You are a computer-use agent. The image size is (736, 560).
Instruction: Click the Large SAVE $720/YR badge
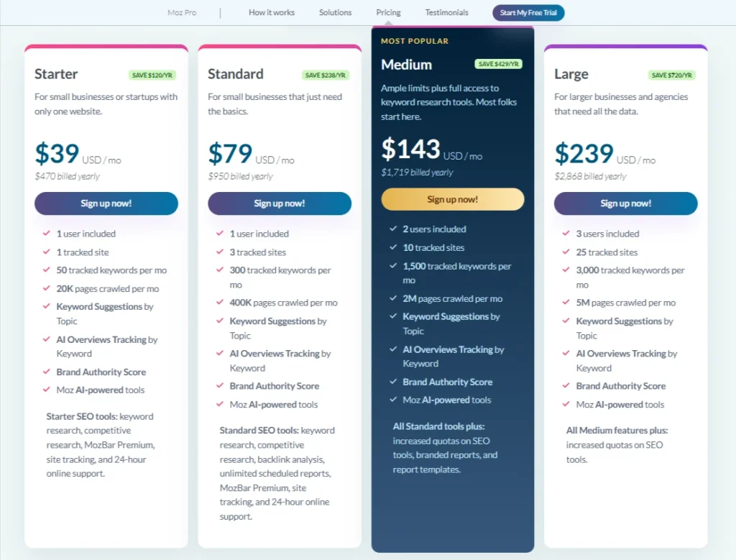[x=672, y=75]
